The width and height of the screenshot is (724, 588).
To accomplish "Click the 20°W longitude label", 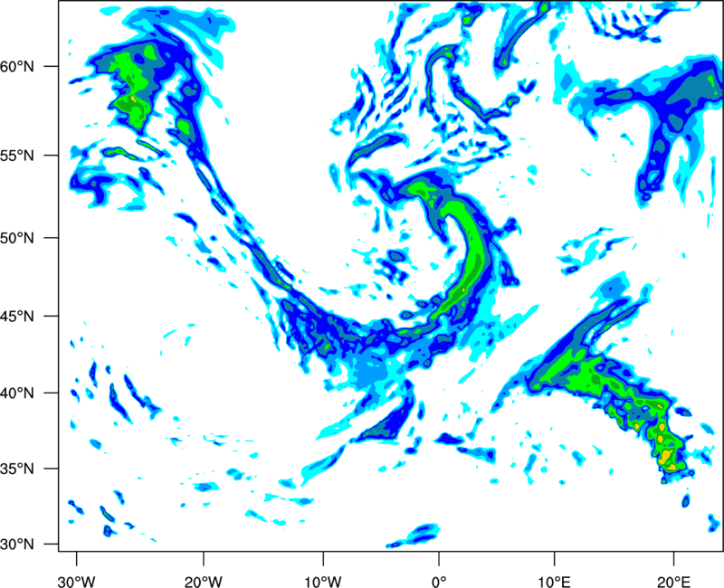I will tap(203, 582).
